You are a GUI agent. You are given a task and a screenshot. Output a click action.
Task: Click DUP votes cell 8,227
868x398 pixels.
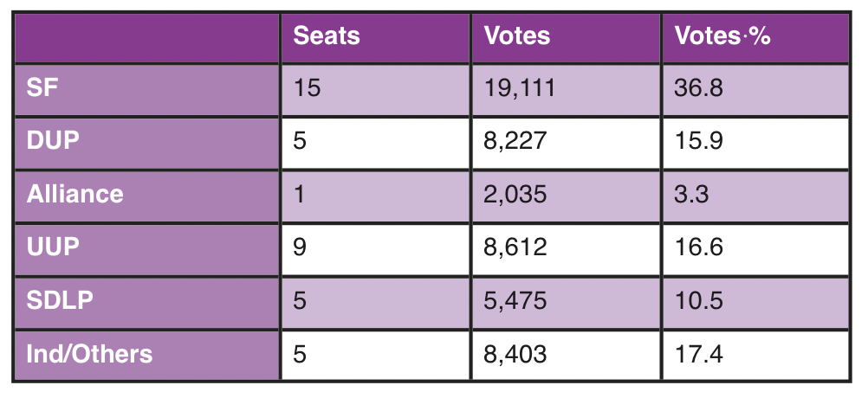515,140
